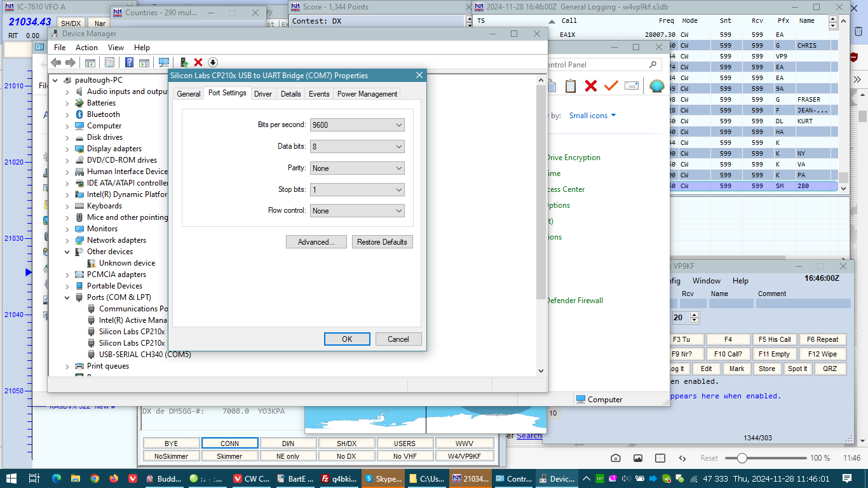The height and width of the screenshot is (488, 868).
Task: Expand Batteries node in device tree
Action: click(67, 103)
